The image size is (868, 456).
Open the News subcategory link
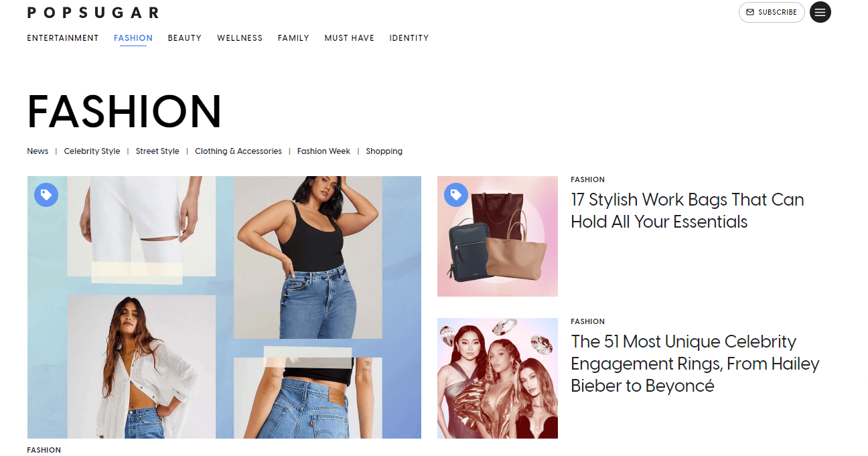(38, 151)
